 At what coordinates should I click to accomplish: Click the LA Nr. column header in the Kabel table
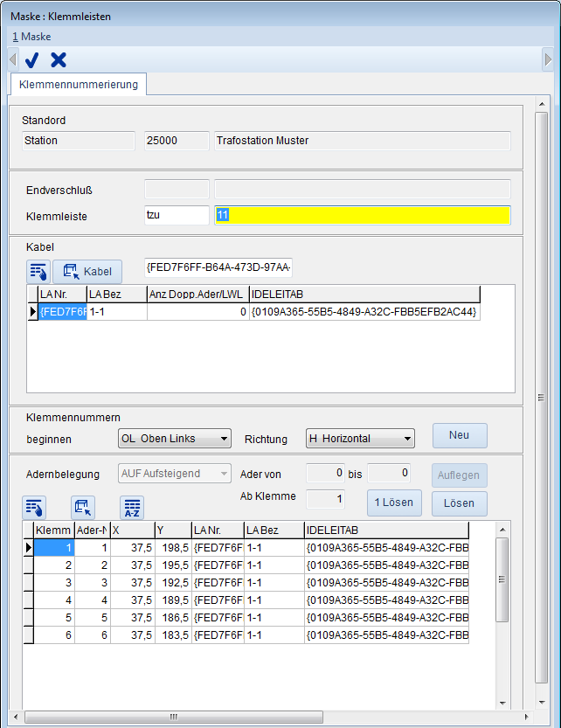tap(62, 295)
